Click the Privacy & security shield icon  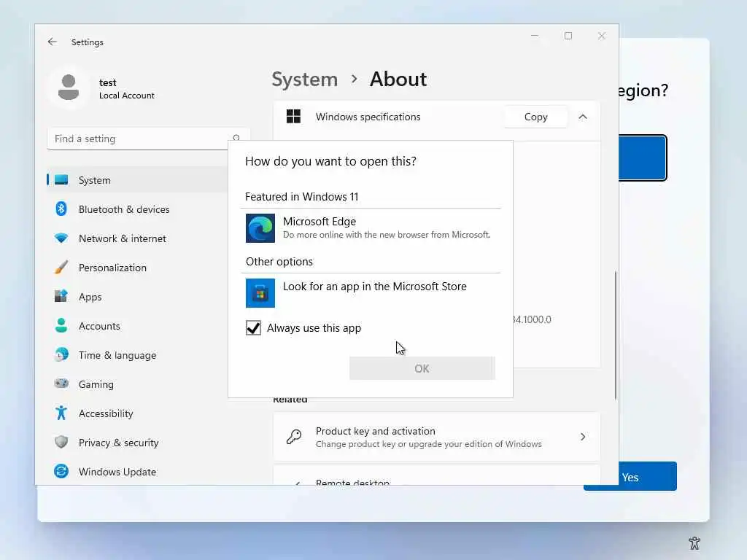click(x=61, y=442)
